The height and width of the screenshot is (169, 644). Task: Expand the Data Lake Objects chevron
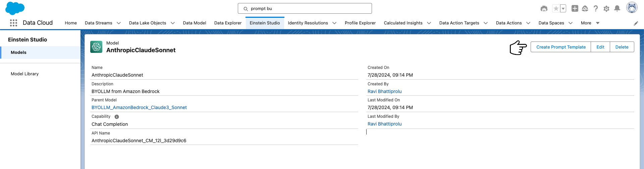click(x=173, y=23)
